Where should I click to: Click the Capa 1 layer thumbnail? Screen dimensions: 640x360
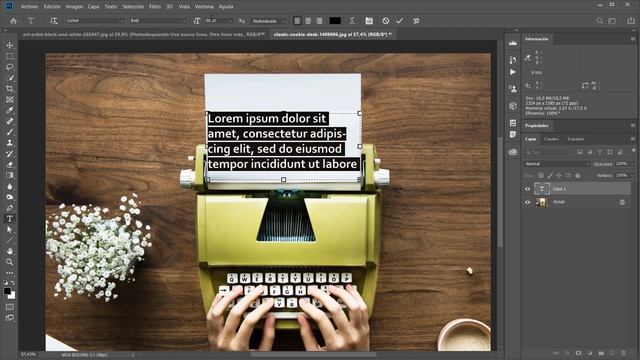(542, 189)
